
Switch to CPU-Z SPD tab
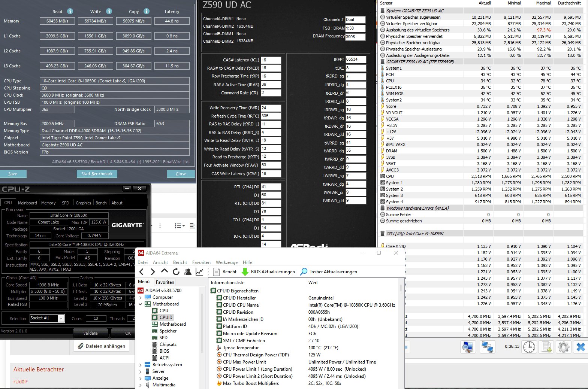coord(66,203)
